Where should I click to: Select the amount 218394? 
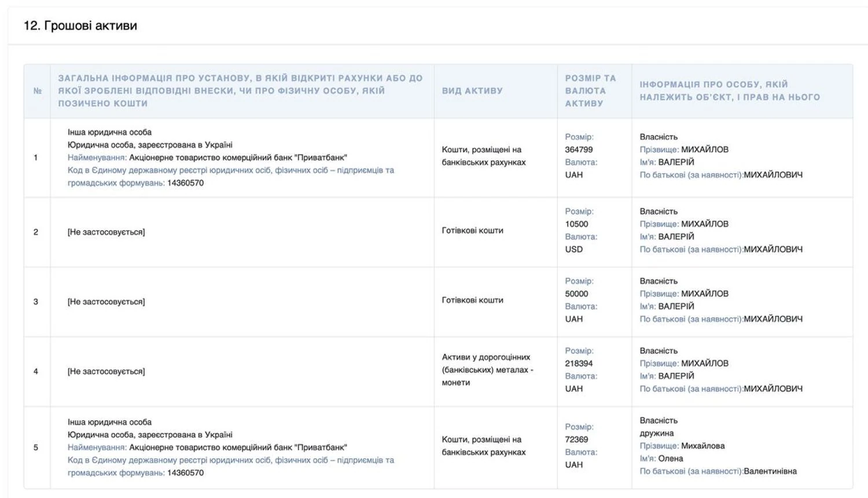tap(579, 364)
